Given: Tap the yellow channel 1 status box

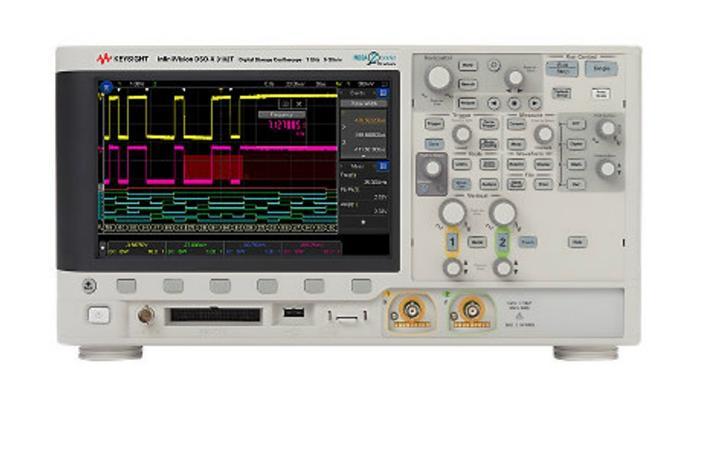Looking at the screenshot, I should click(x=136, y=248).
